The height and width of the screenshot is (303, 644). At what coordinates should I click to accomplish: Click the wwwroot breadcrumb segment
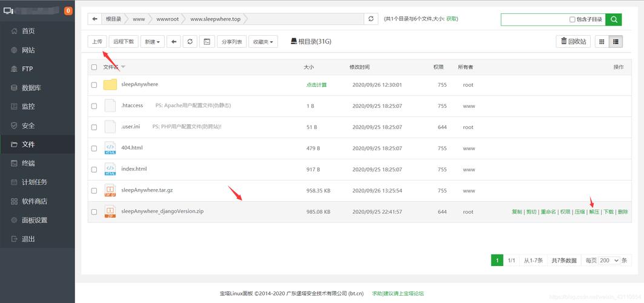[x=168, y=19]
